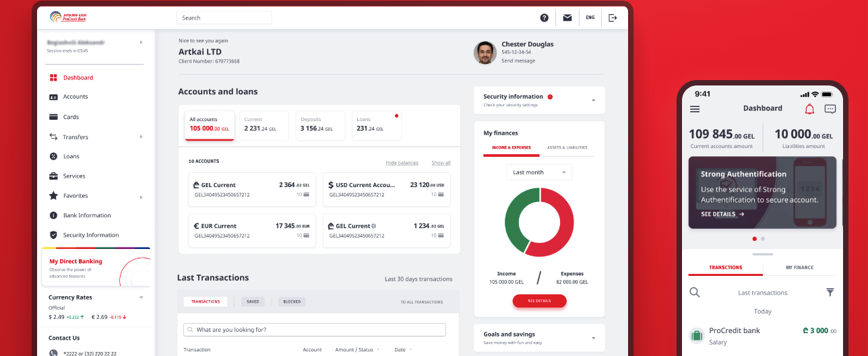Expand the Goals and savings panel
Image resolution: width=868 pixels, height=356 pixels.
[x=594, y=338]
